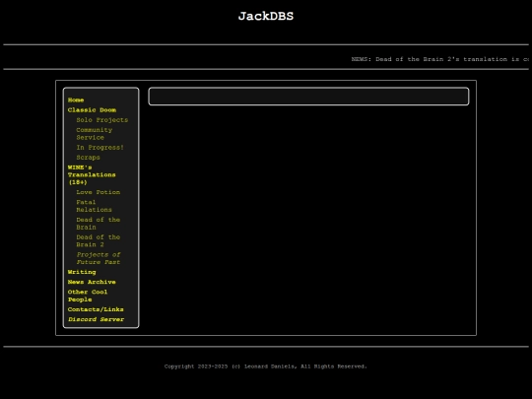This screenshot has width=532, height=399.
Task: Open the Discord Server link
Action: [96, 319]
